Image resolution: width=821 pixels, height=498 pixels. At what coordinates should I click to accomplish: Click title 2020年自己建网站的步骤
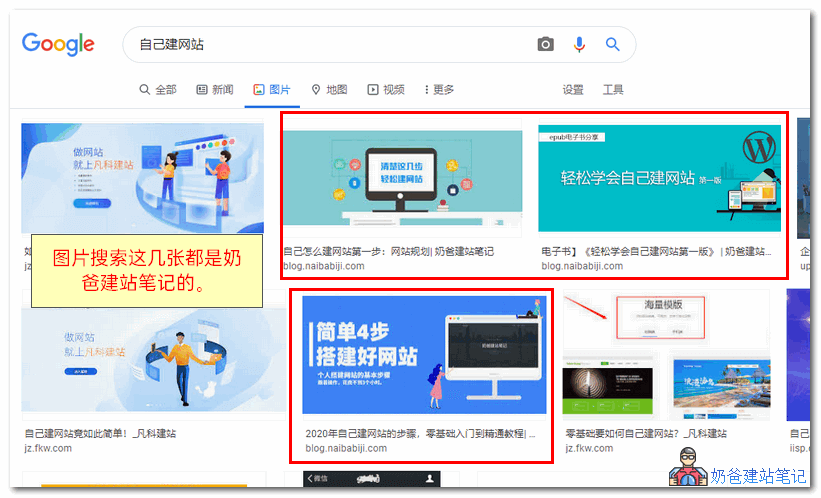click(x=420, y=434)
